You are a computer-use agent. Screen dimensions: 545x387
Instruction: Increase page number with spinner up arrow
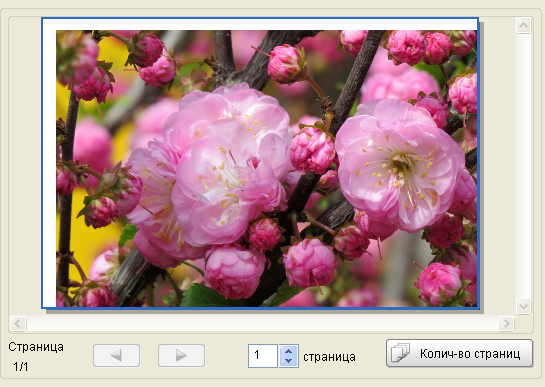(288, 351)
